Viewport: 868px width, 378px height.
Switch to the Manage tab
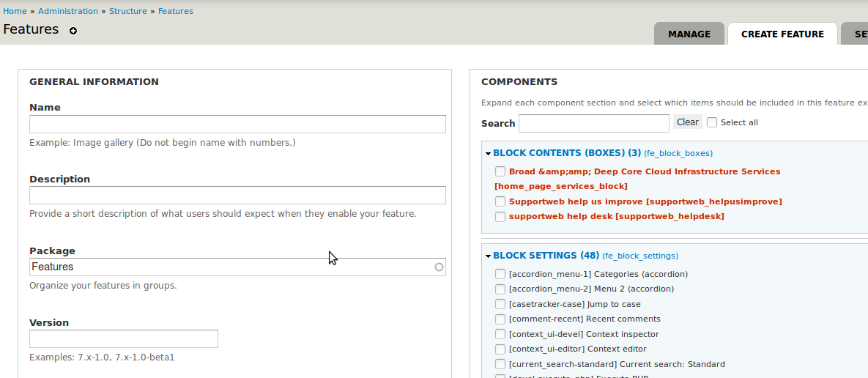pyautogui.click(x=689, y=34)
